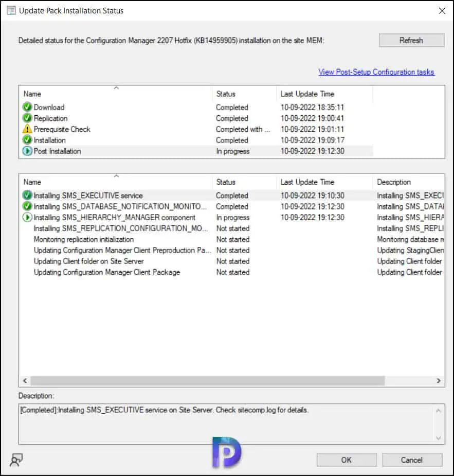
Task: Click the warning icon beside Prerequisite Check
Action: pyautogui.click(x=27, y=129)
